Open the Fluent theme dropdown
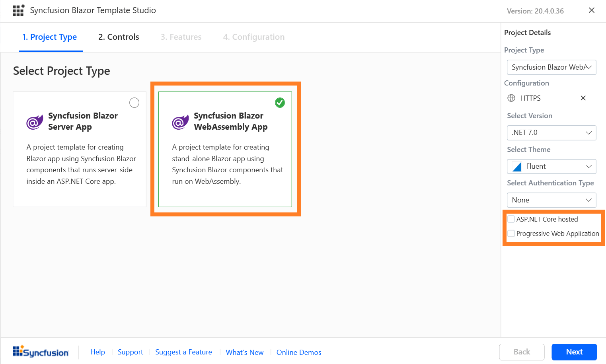 pos(551,166)
